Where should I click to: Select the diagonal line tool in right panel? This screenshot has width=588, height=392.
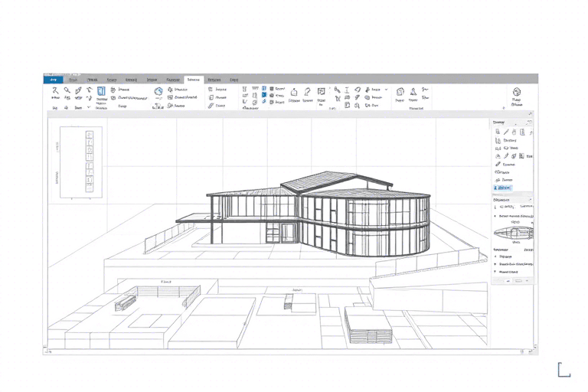pyautogui.click(x=507, y=132)
